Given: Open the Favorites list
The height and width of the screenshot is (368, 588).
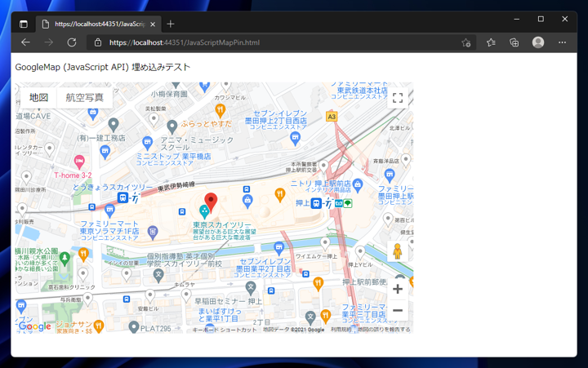Looking at the screenshot, I should (x=491, y=42).
